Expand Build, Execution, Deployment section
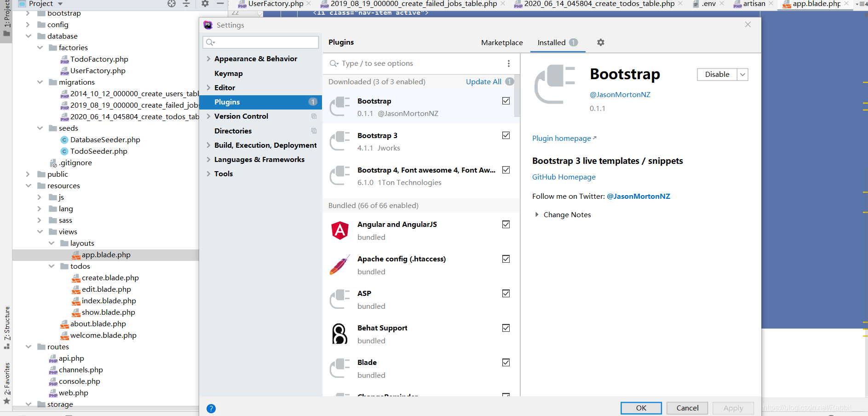Screen dimensions: 868x416 [208, 145]
